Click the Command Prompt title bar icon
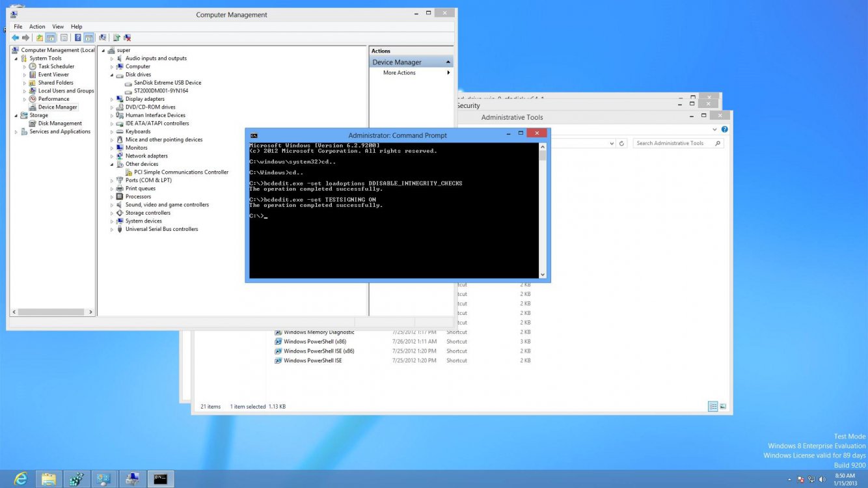 coord(254,135)
